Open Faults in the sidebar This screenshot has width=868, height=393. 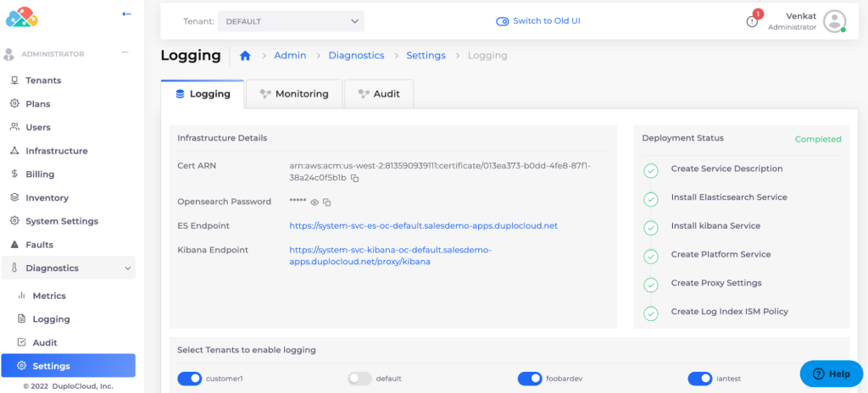[39, 245]
